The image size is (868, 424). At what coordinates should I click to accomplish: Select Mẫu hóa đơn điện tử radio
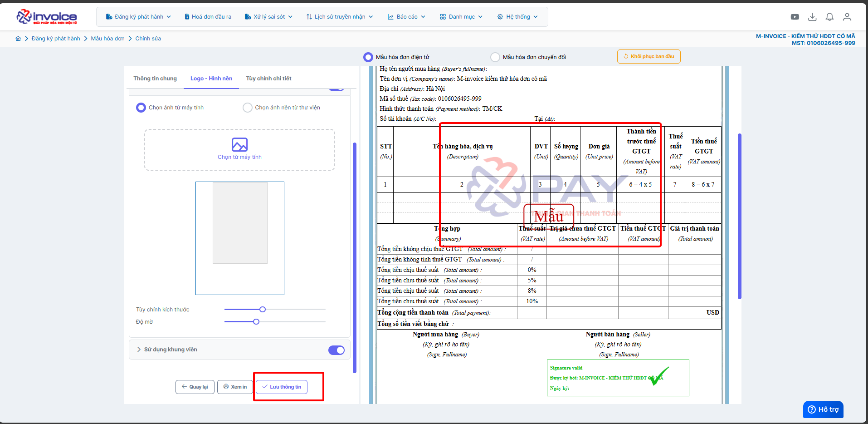pyautogui.click(x=368, y=57)
